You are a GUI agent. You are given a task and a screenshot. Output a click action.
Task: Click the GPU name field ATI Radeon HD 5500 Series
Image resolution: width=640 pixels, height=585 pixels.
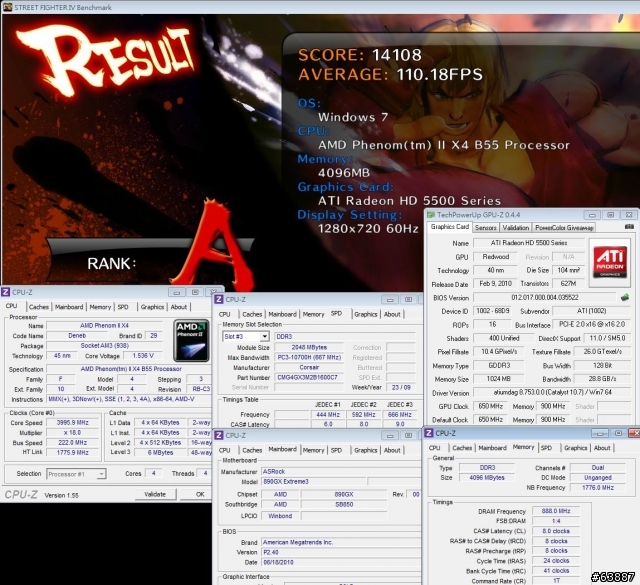(x=529, y=243)
